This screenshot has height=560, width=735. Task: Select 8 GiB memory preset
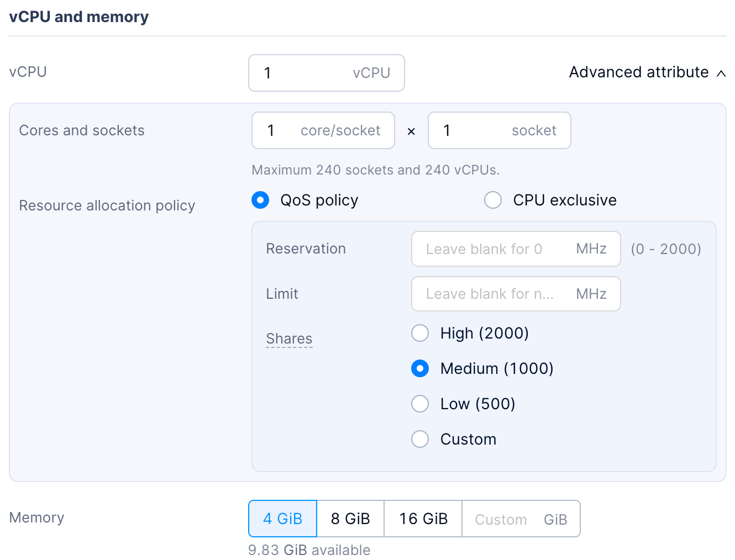350,519
